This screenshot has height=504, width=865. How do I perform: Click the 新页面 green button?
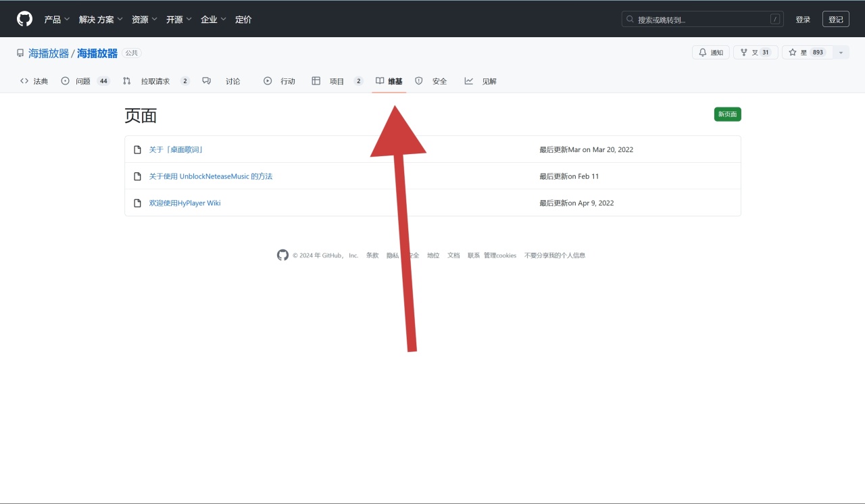click(727, 114)
